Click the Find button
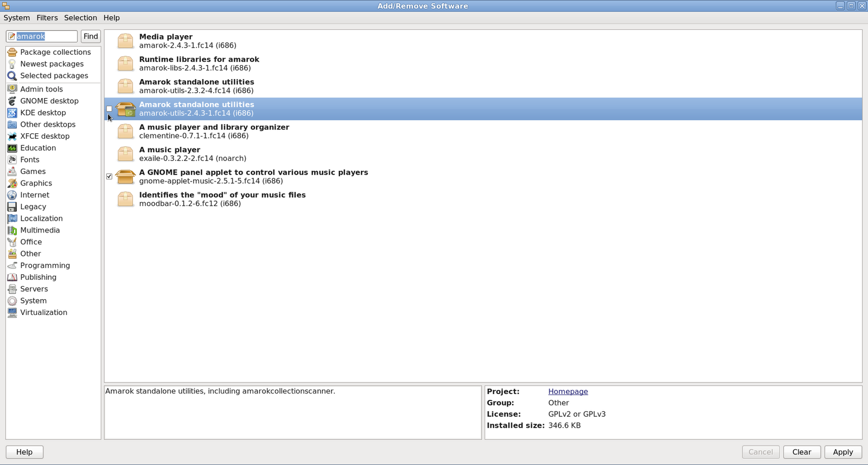The height and width of the screenshot is (465, 868). (91, 36)
